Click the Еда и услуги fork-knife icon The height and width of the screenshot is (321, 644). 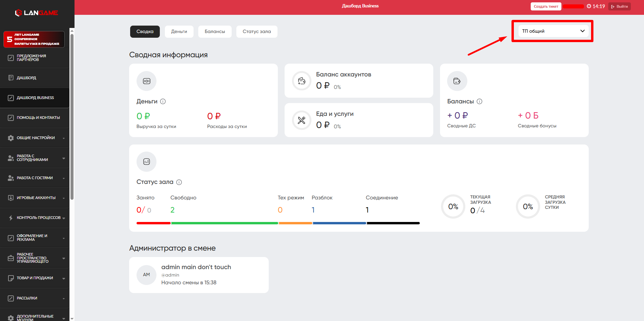(x=301, y=120)
